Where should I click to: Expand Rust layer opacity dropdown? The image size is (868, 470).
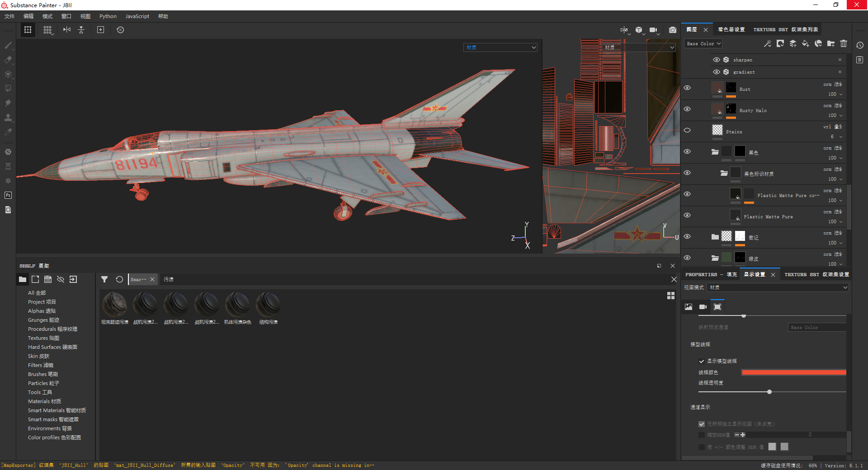(841, 94)
